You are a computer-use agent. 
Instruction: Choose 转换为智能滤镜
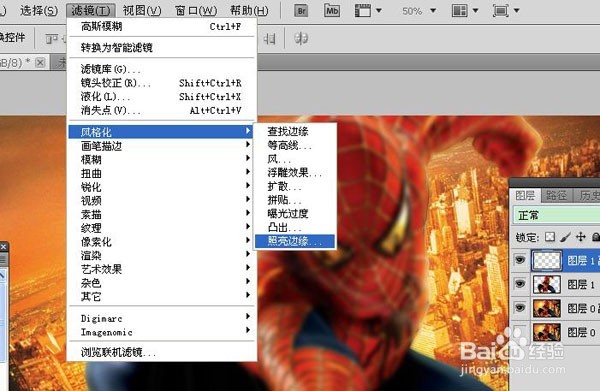point(161,47)
